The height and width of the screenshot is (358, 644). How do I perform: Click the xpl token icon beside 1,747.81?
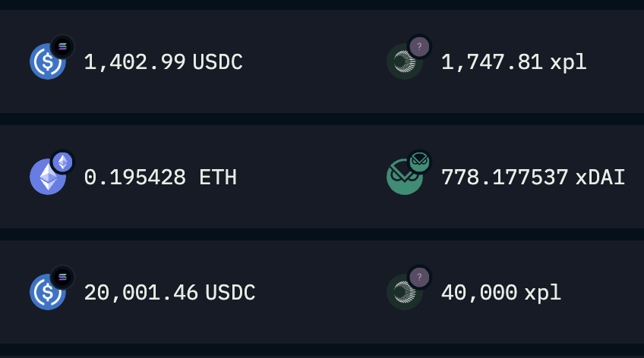point(405,61)
